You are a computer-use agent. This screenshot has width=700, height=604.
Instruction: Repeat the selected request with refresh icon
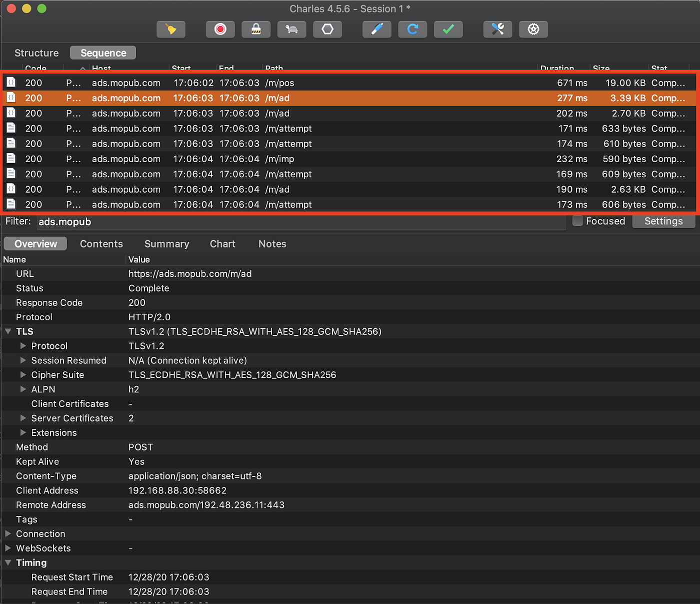pyautogui.click(x=412, y=29)
